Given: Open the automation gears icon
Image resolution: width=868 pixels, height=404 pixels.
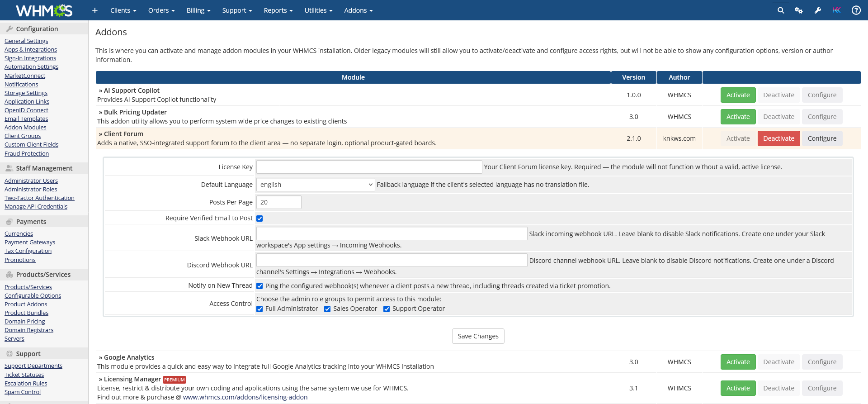Looking at the screenshot, I should [799, 10].
